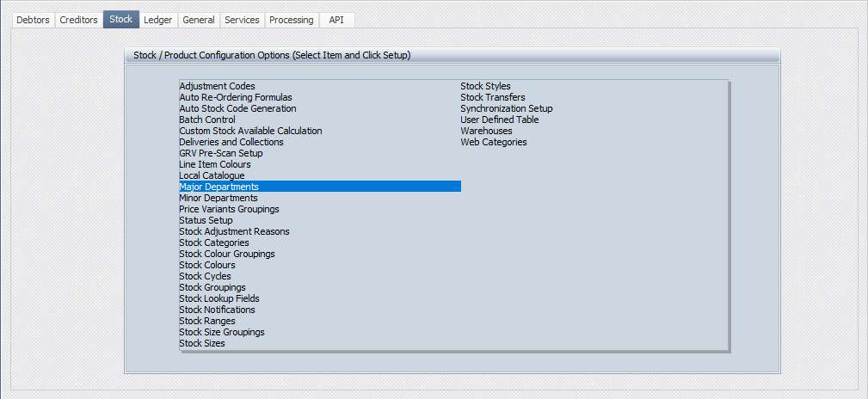Switch to the Processing tab
The width and height of the screenshot is (868, 399).
point(291,20)
